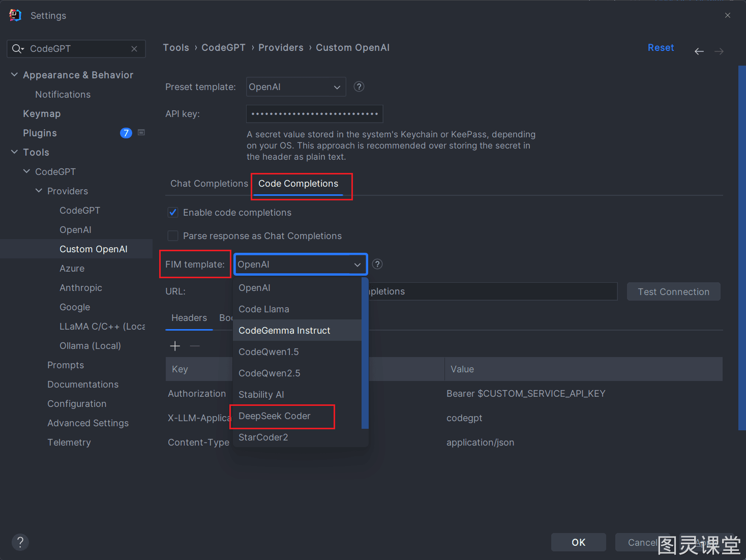Go back to previous settings page
The height and width of the screenshot is (560, 746).
(699, 51)
